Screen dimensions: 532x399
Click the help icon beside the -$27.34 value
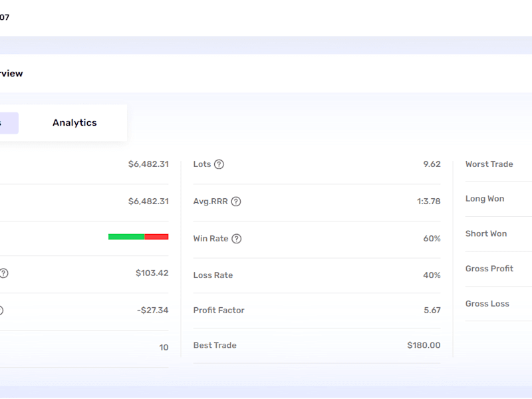click(1, 311)
